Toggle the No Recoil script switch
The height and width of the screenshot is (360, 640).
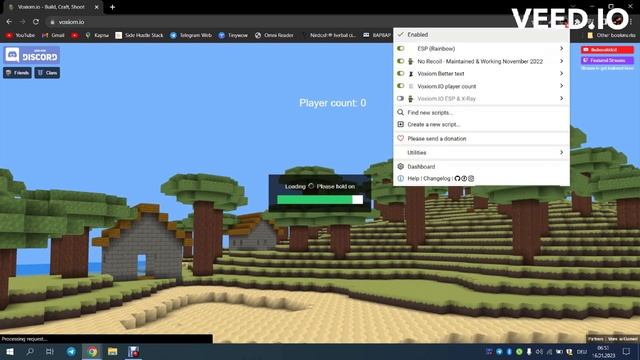(x=400, y=61)
